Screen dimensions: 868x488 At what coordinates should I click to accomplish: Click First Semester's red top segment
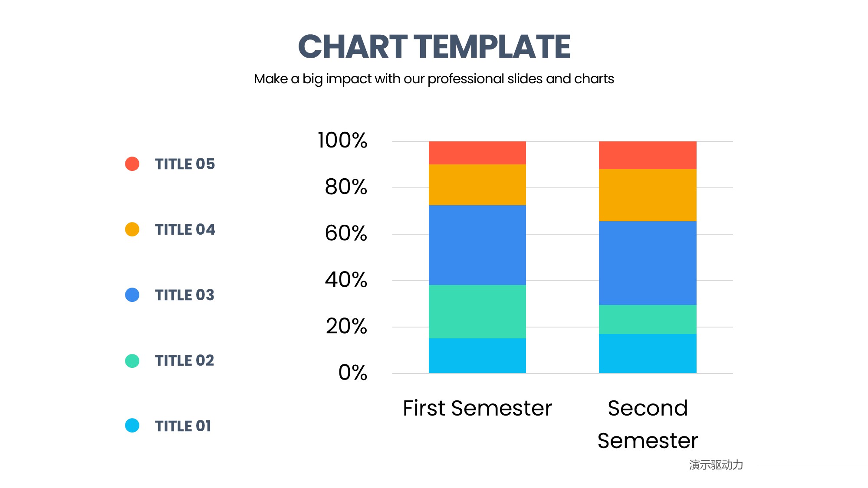pos(477,153)
